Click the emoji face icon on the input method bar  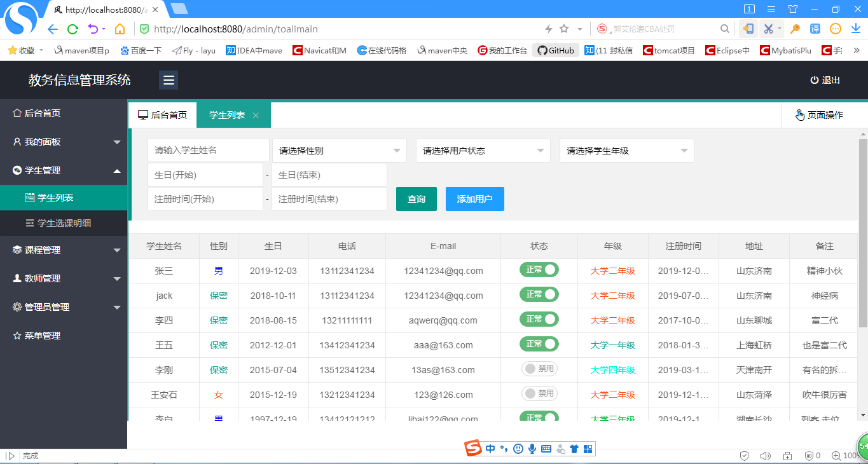(x=518, y=449)
